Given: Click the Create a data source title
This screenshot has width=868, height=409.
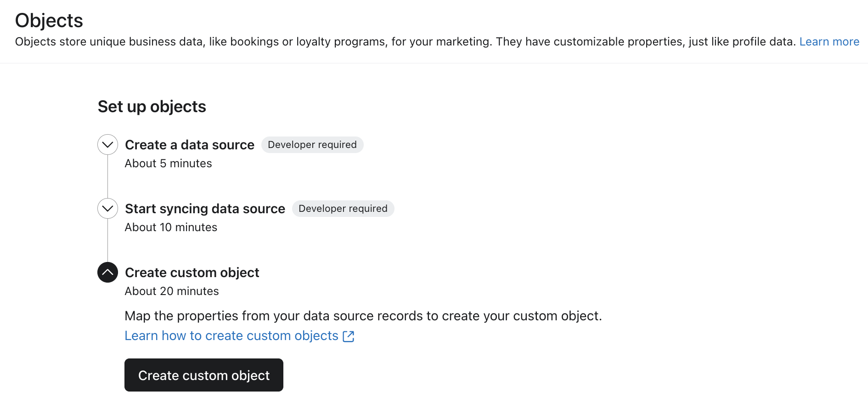Looking at the screenshot, I should 189,145.
